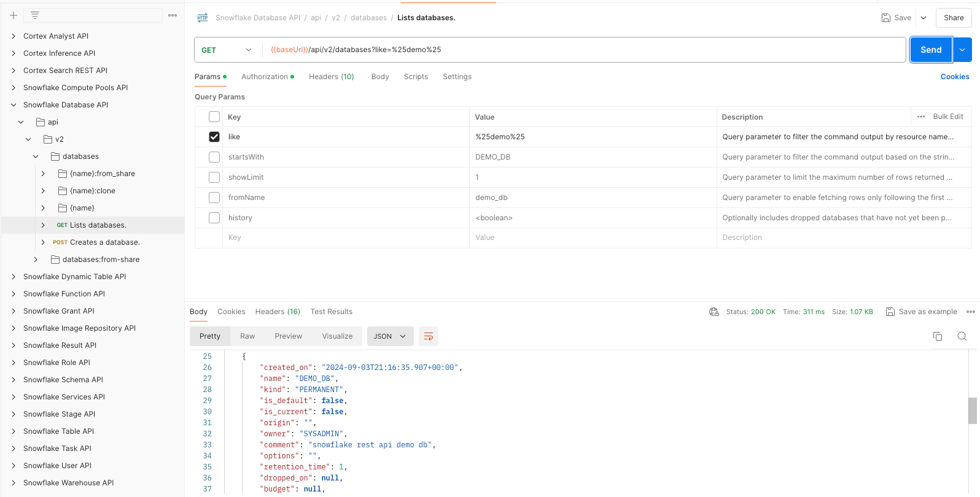This screenshot has height=497, width=980.
Task: Click the response body vertical scrollbar
Action: click(x=972, y=410)
